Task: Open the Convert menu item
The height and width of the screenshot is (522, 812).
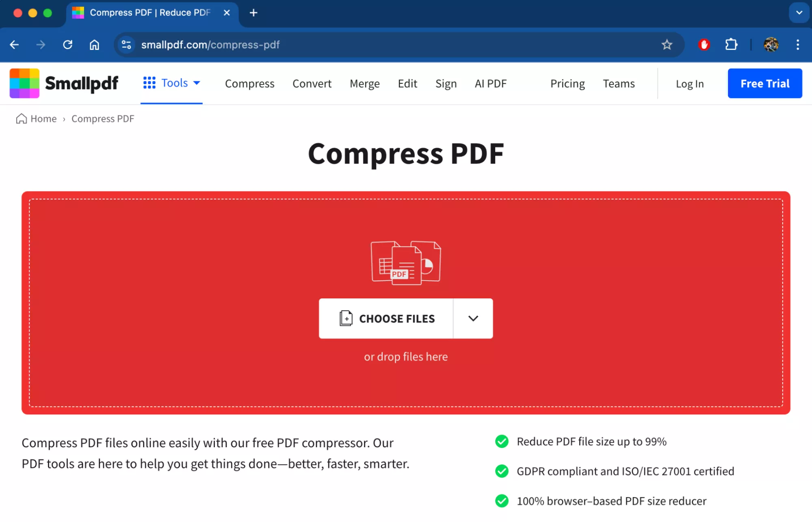Action: 312,84
